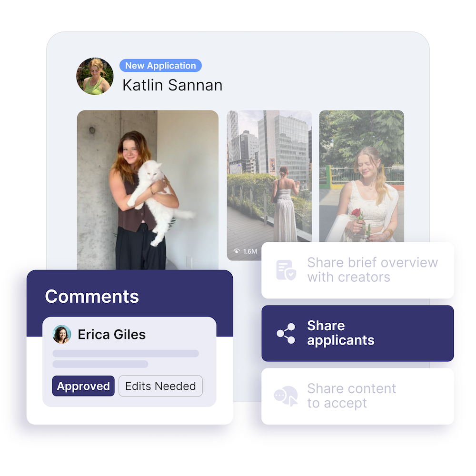Click Erica Giles' commenter avatar
The image size is (476, 476).
61,334
